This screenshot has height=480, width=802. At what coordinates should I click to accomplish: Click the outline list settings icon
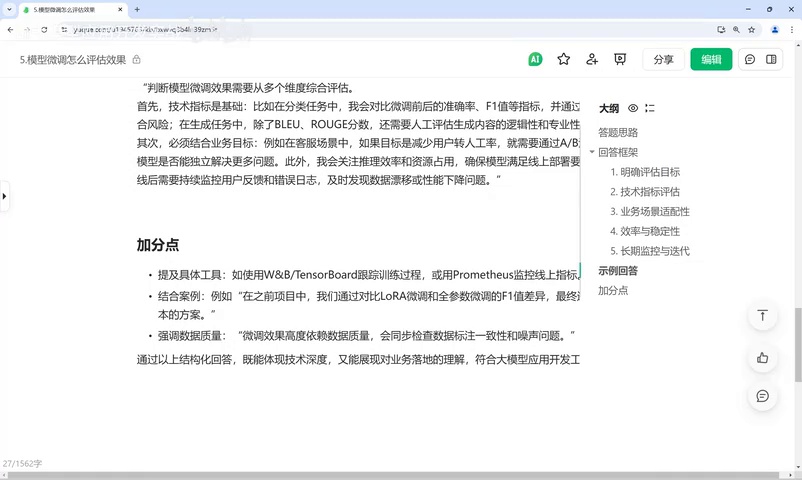(650, 108)
